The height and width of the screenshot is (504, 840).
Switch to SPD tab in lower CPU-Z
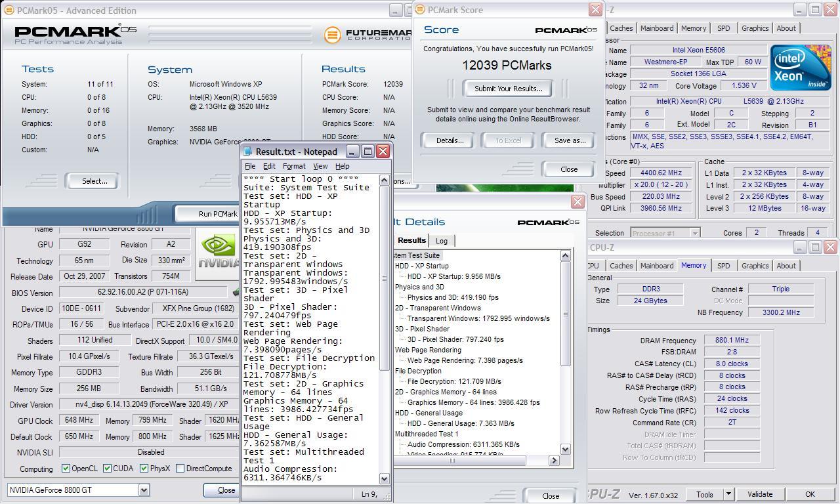coord(723,266)
